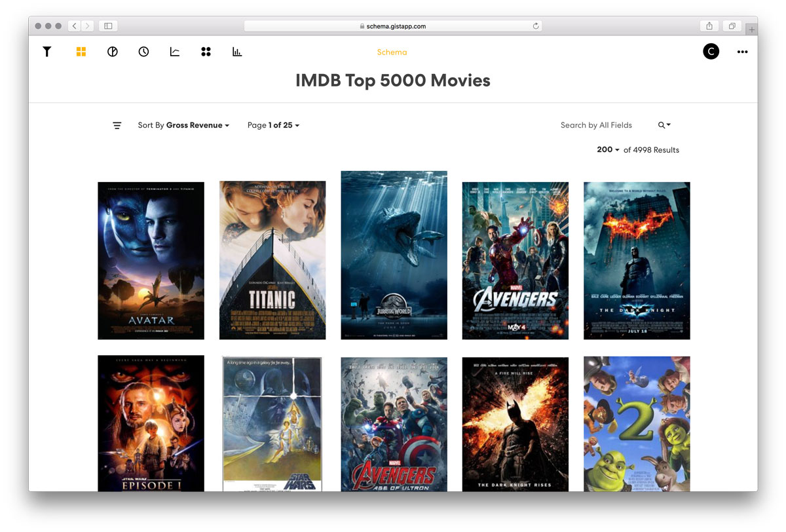The width and height of the screenshot is (786, 532).
Task: Open The Dark Knight Rises poster
Action: [x=515, y=424]
